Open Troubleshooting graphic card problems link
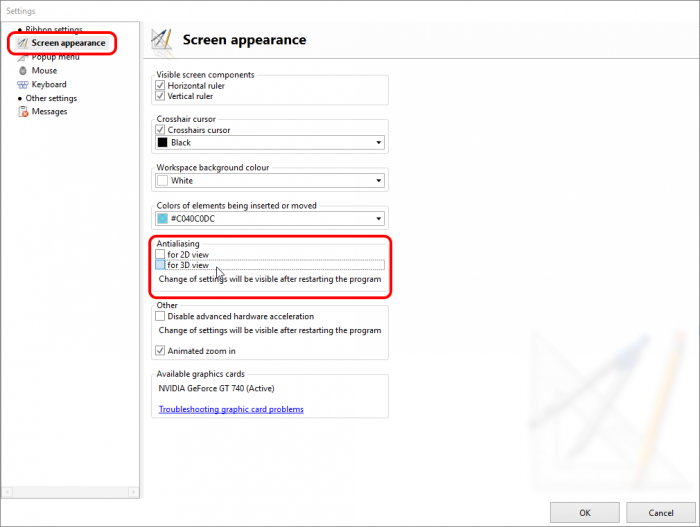 231,409
